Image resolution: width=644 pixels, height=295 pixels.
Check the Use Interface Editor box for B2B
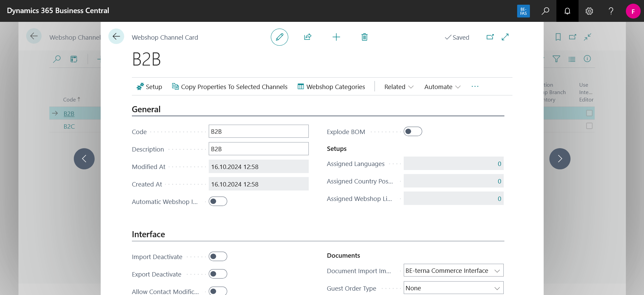pyautogui.click(x=589, y=113)
